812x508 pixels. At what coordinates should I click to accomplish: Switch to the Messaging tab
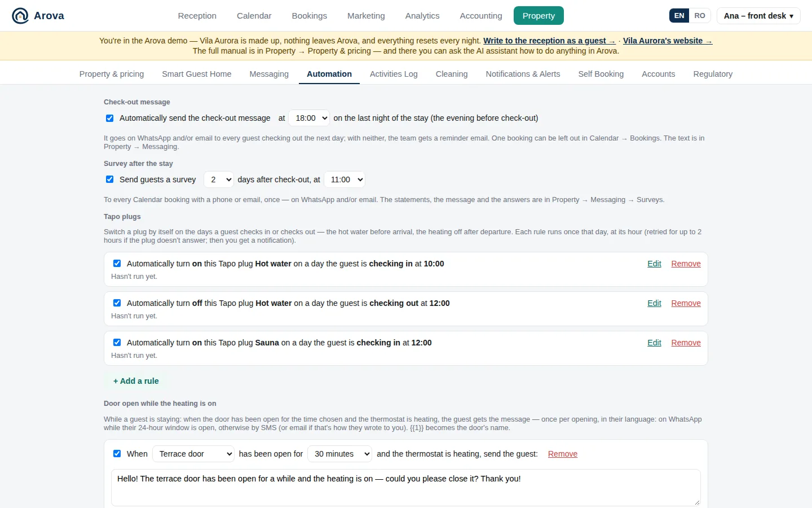(269, 74)
